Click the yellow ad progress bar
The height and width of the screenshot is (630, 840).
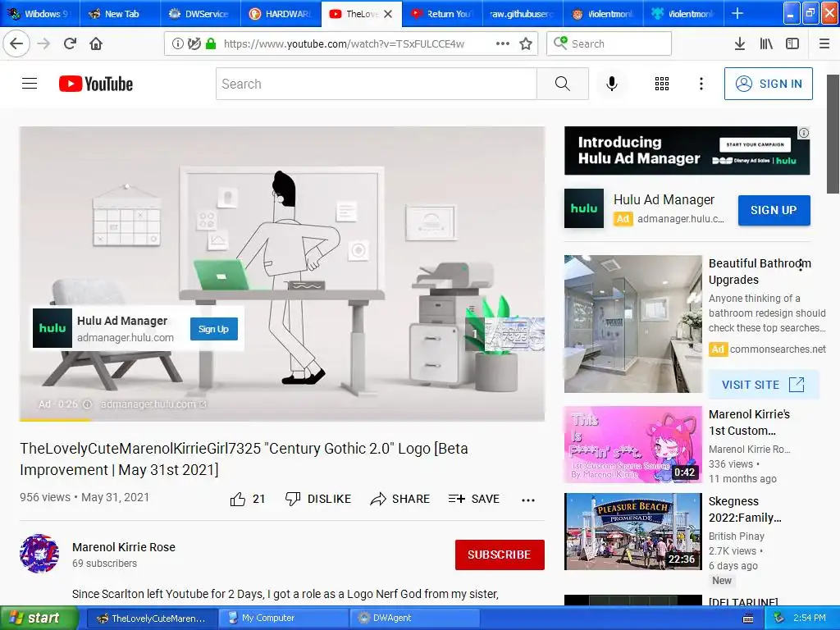[x=55, y=420]
